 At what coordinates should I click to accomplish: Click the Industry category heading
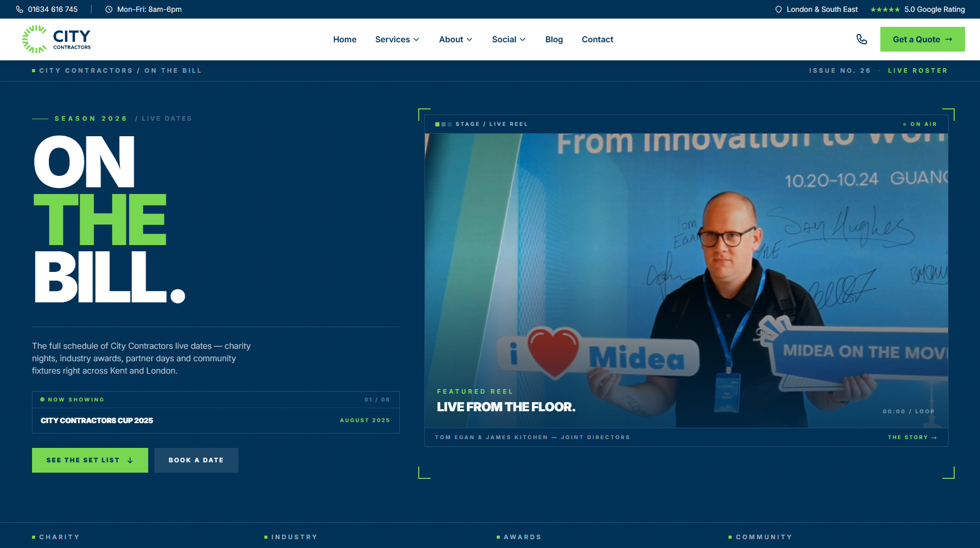click(x=294, y=537)
